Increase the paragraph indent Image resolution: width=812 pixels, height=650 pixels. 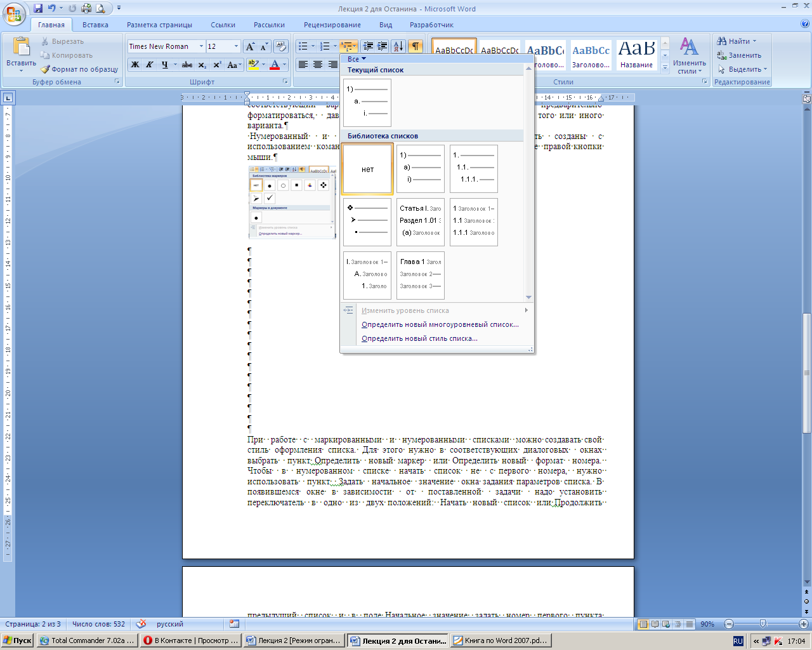pos(382,46)
